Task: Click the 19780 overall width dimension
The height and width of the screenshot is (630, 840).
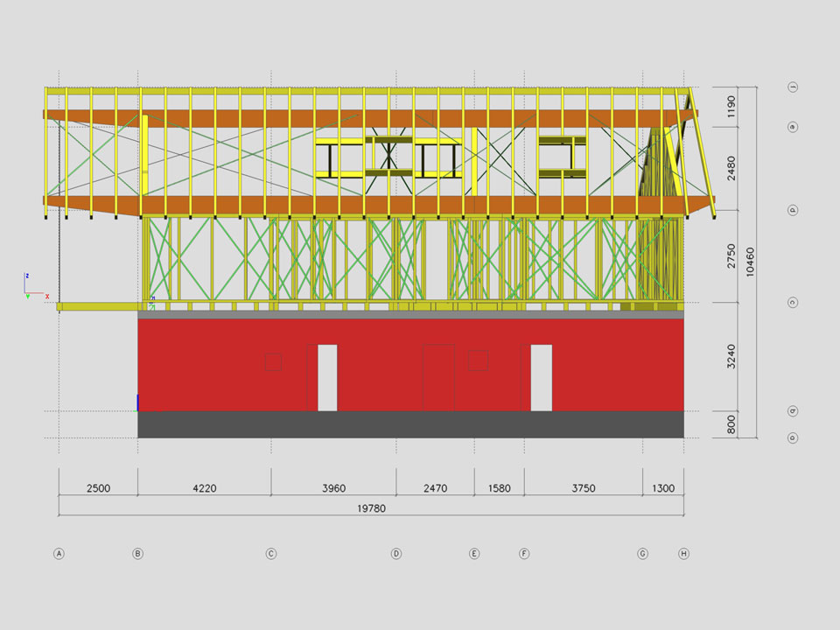Action: tap(371, 508)
